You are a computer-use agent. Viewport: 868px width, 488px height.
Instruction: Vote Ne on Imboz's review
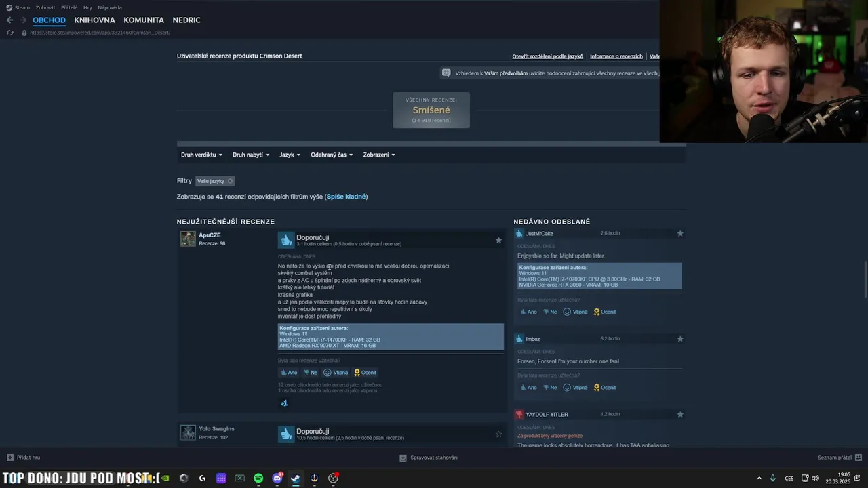pos(549,388)
